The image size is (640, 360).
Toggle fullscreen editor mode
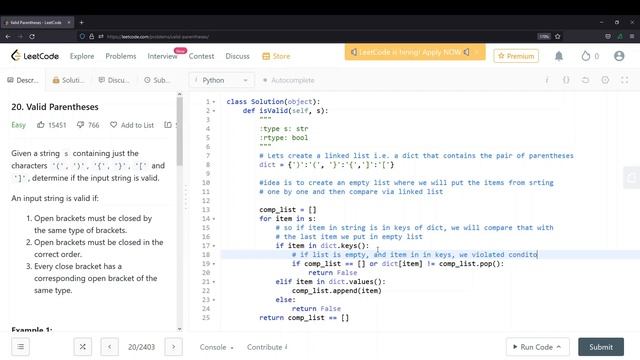coord(624,80)
